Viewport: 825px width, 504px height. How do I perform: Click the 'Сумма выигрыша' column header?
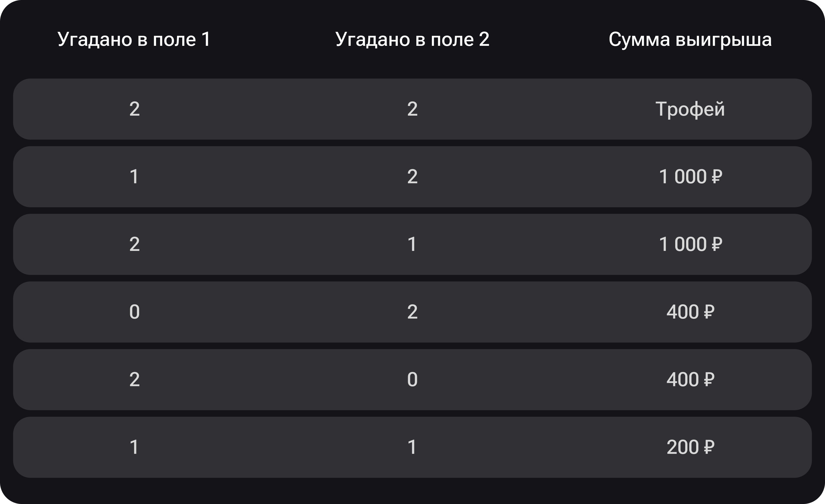coord(690,40)
